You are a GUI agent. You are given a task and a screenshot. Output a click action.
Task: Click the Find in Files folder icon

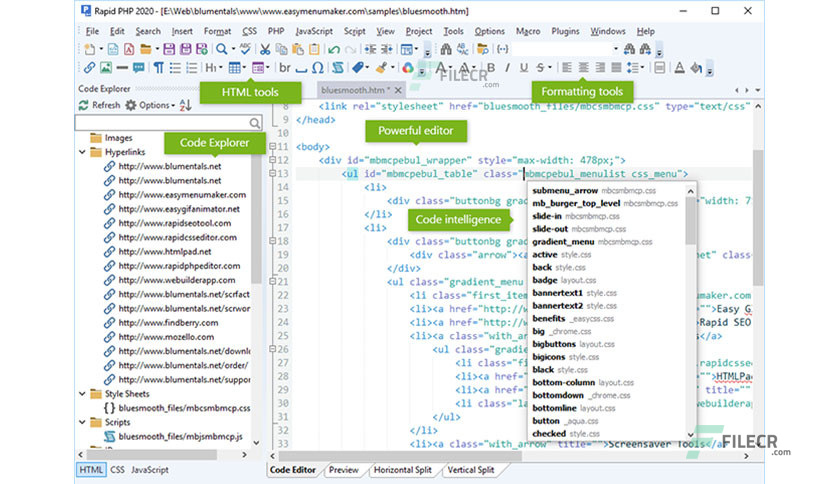[483, 50]
